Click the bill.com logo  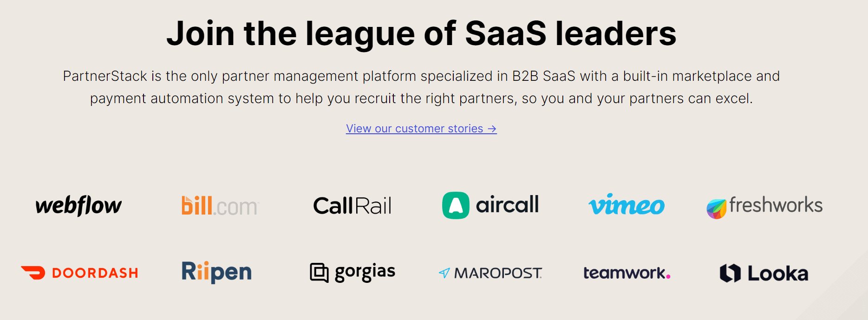pyautogui.click(x=220, y=206)
